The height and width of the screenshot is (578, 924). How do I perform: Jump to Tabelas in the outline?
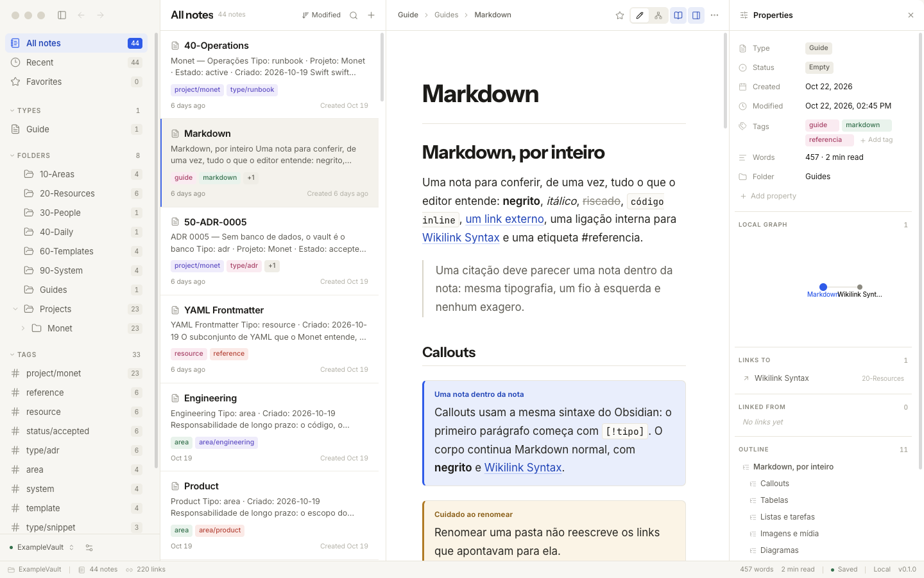[x=774, y=500]
